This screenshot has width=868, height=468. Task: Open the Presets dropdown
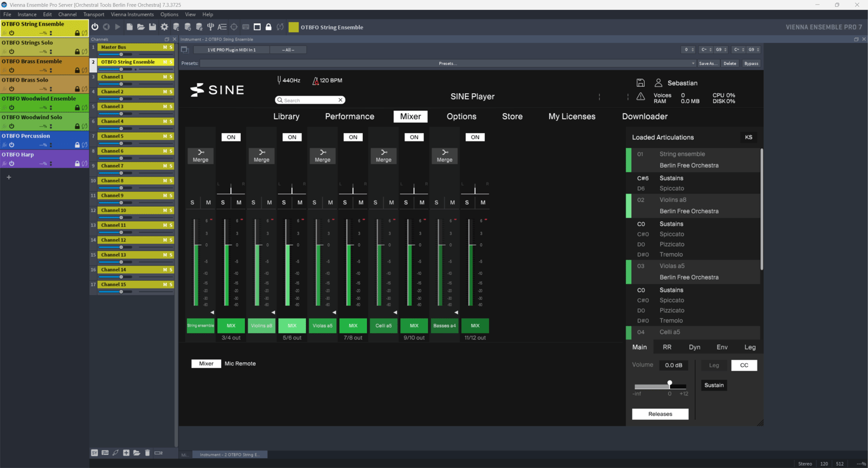(x=448, y=64)
